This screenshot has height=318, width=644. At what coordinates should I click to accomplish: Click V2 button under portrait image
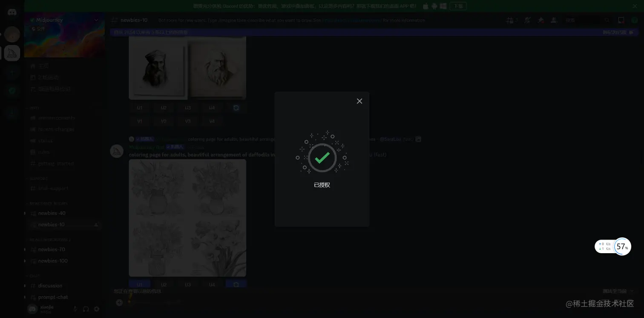(164, 121)
